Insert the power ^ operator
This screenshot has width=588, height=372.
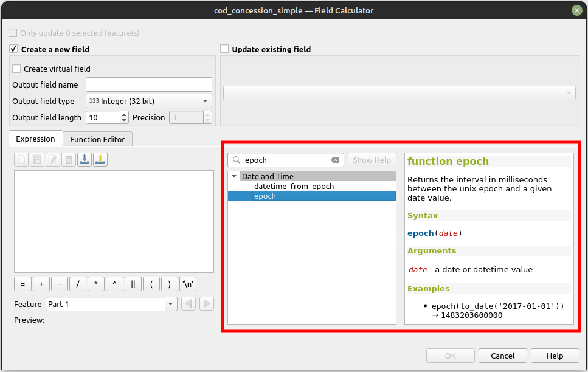(114, 284)
